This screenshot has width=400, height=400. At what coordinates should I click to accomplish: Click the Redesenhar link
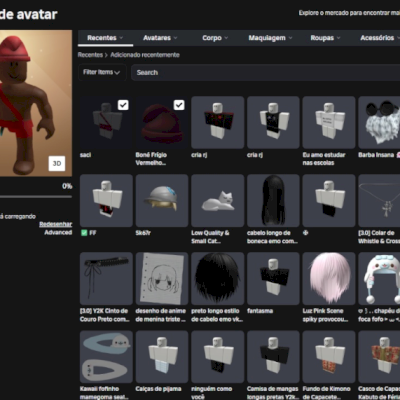56,224
